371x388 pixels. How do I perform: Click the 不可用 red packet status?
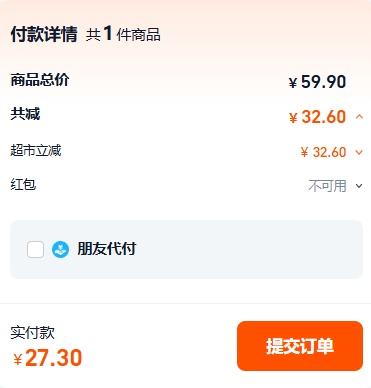click(327, 186)
